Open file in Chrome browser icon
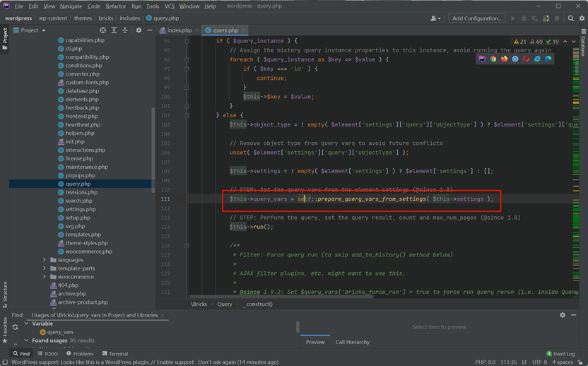 coord(493,59)
